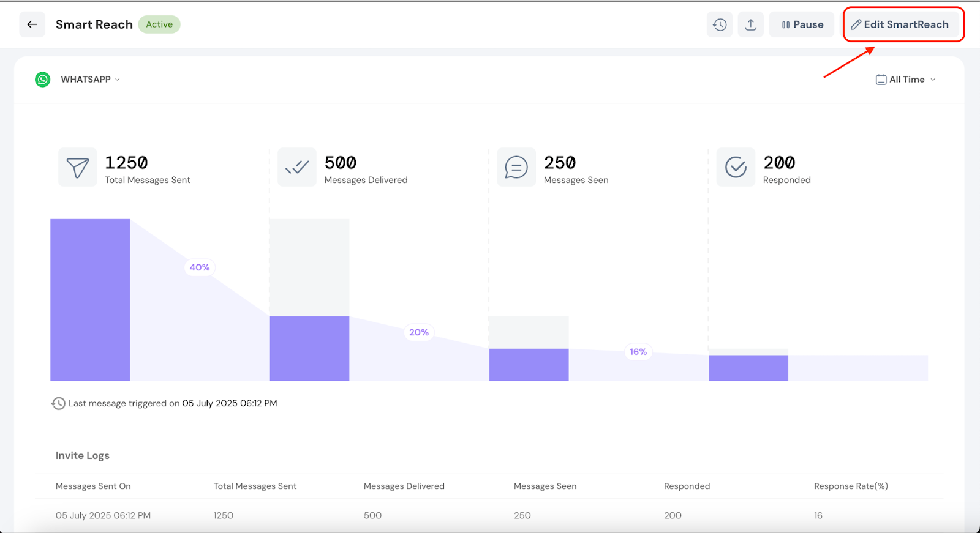Click the export upload icon

click(x=750, y=24)
